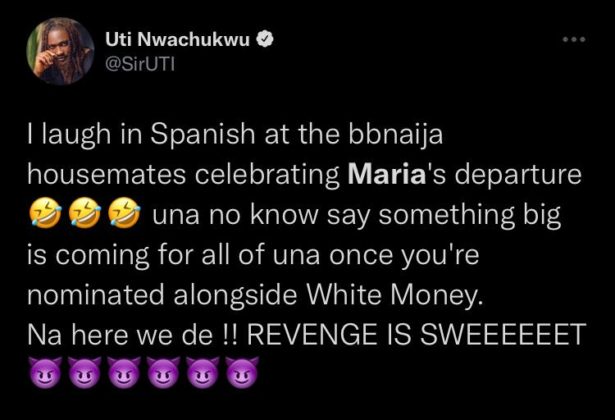Open the Uti Nwachukwu display name link
615x420 pixels.
(178, 39)
